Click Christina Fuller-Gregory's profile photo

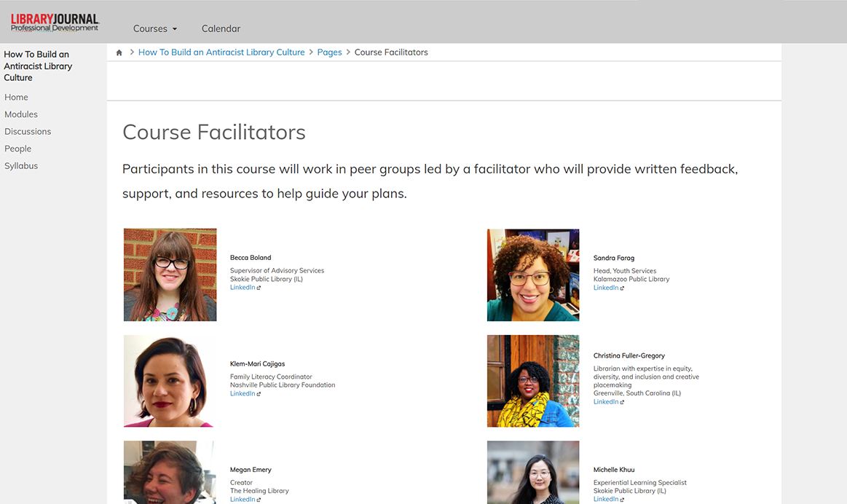point(533,380)
